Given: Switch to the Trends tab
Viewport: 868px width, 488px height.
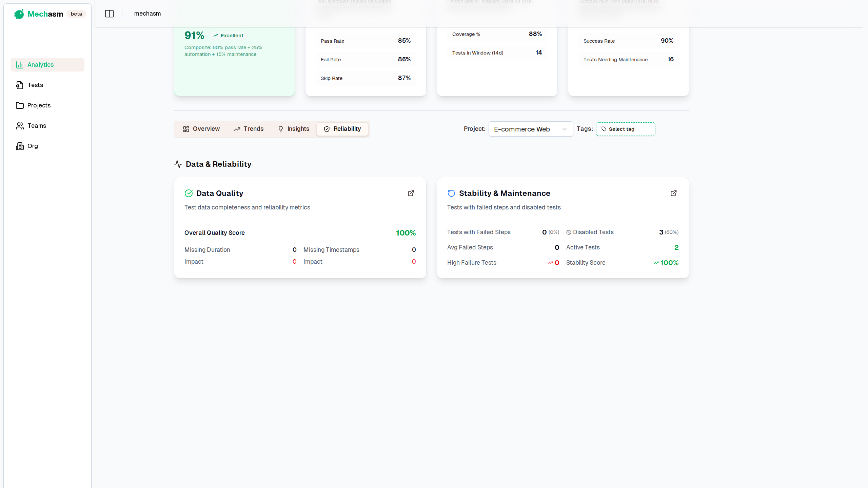Looking at the screenshot, I should [249, 129].
